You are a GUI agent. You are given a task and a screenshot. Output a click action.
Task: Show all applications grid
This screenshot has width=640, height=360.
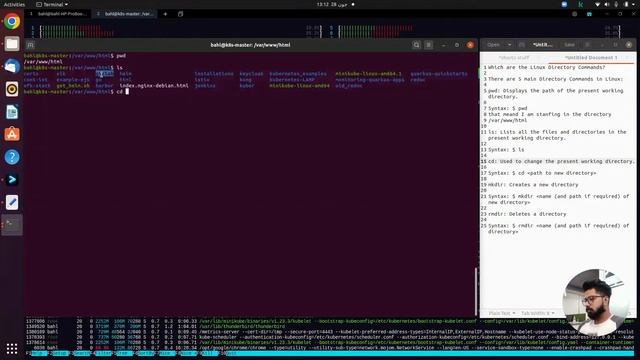[12, 348]
